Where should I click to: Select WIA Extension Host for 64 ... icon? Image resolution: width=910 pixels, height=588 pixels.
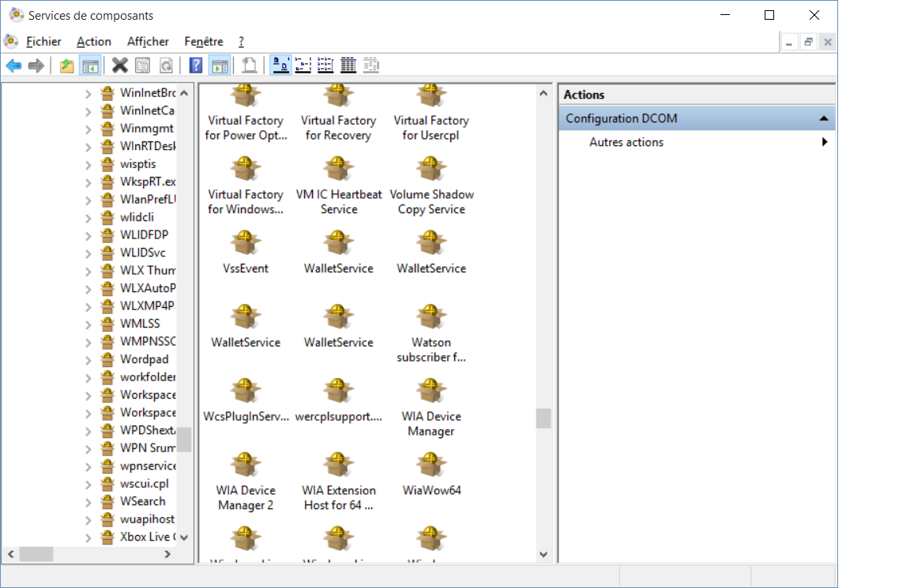click(x=338, y=481)
